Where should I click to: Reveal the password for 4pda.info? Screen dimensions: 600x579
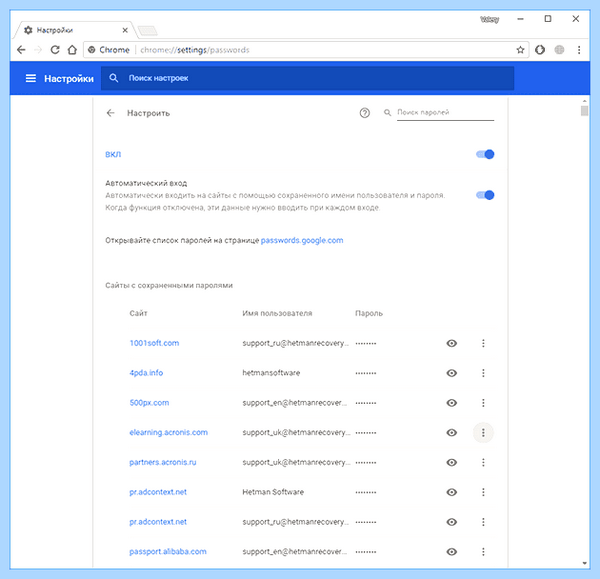pos(452,373)
